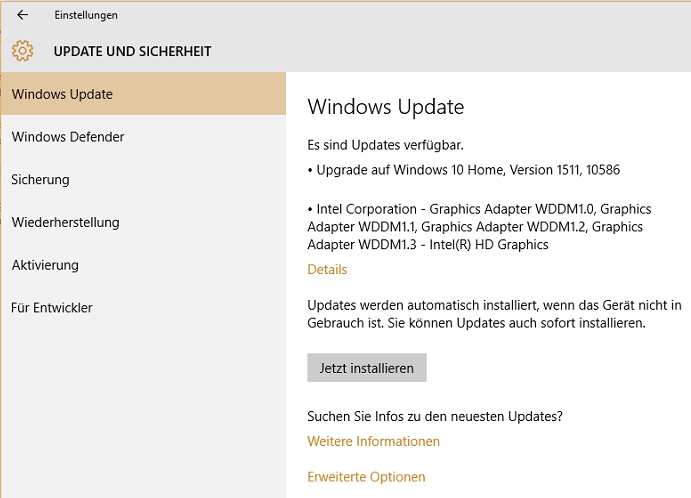Open the Wiederherstellung section
This screenshot has height=498, width=691.
(x=65, y=222)
